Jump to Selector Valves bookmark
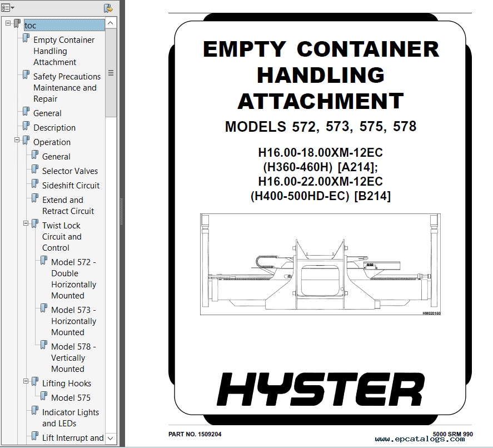The image size is (493, 448). 70,171
